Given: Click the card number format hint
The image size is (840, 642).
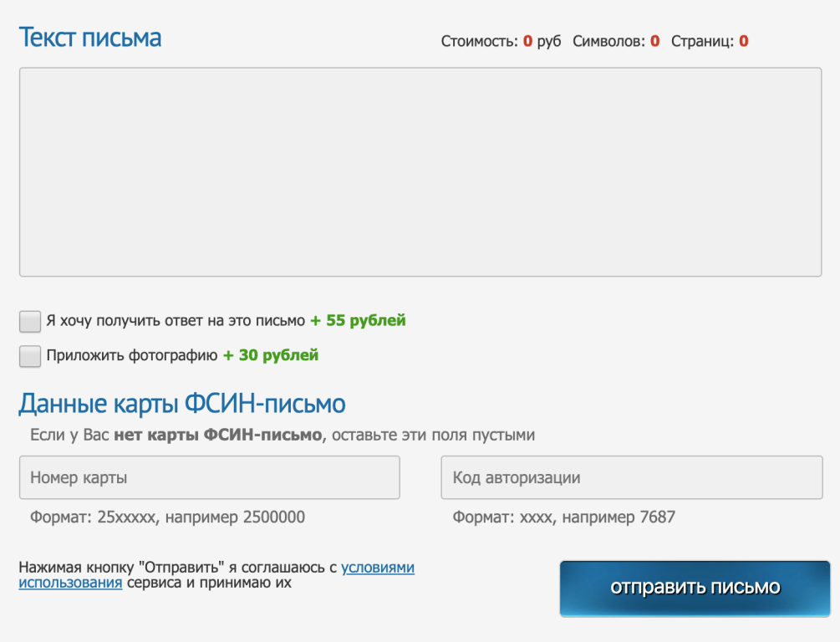Looking at the screenshot, I should (x=167, y=517).
